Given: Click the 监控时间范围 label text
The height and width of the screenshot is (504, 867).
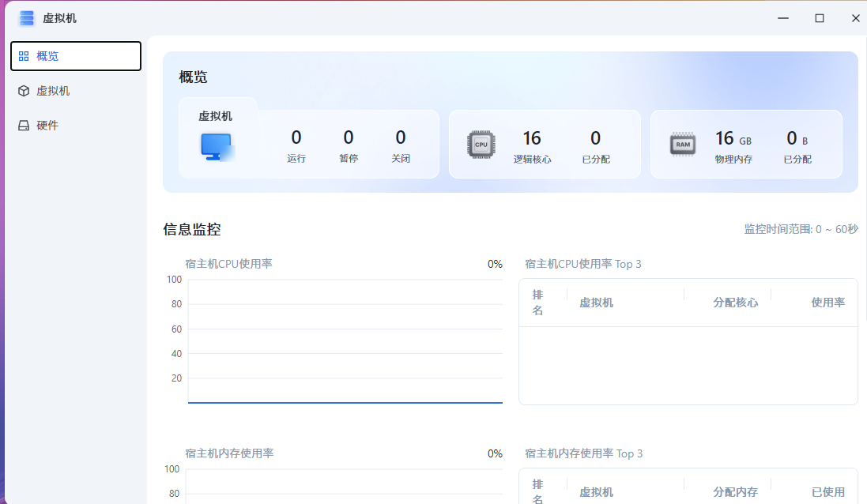Looking at the screenshot, I should click(801, 229).
